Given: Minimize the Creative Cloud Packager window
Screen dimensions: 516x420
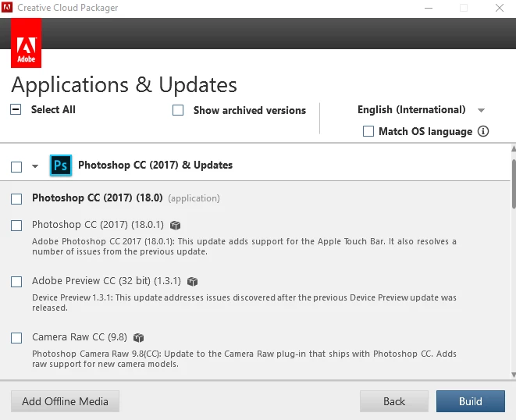Looking at the screenshot, I should pos(429,8).
